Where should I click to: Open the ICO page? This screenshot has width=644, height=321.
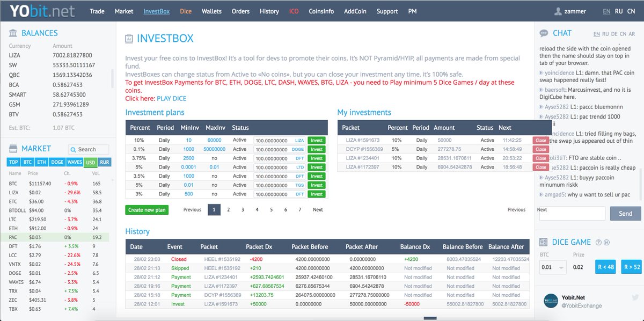294,11
